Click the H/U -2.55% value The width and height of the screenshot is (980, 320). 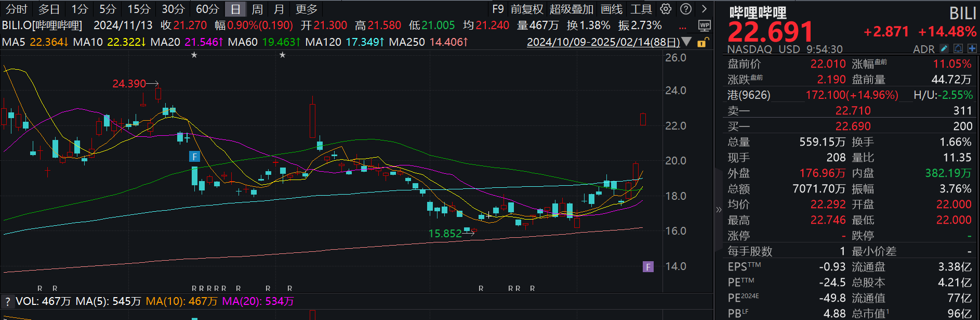point(955,95)
